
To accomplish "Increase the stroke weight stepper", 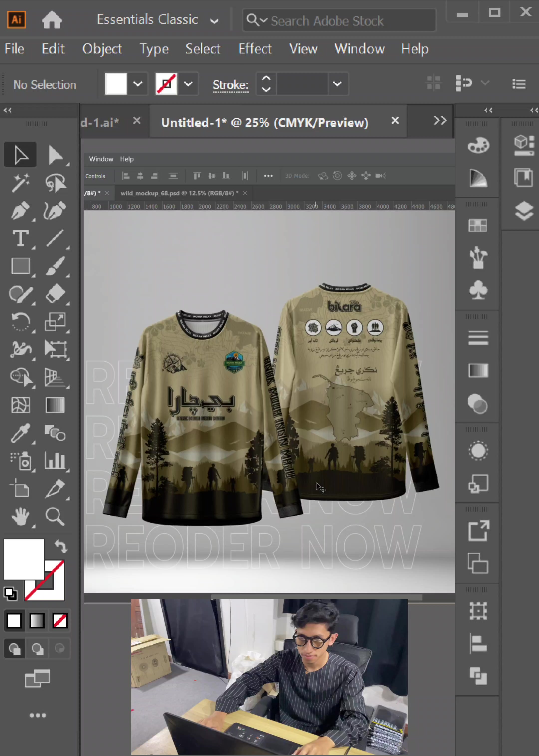I will point(266,79).
